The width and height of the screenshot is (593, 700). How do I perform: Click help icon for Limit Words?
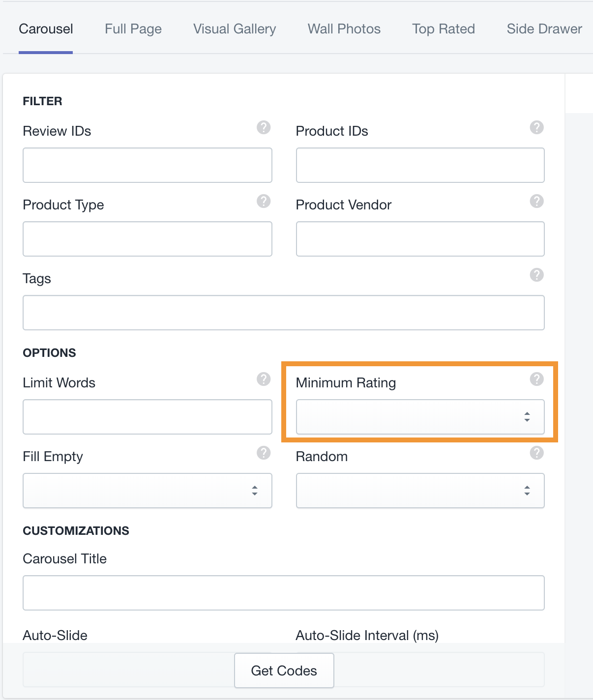point(264,379)
